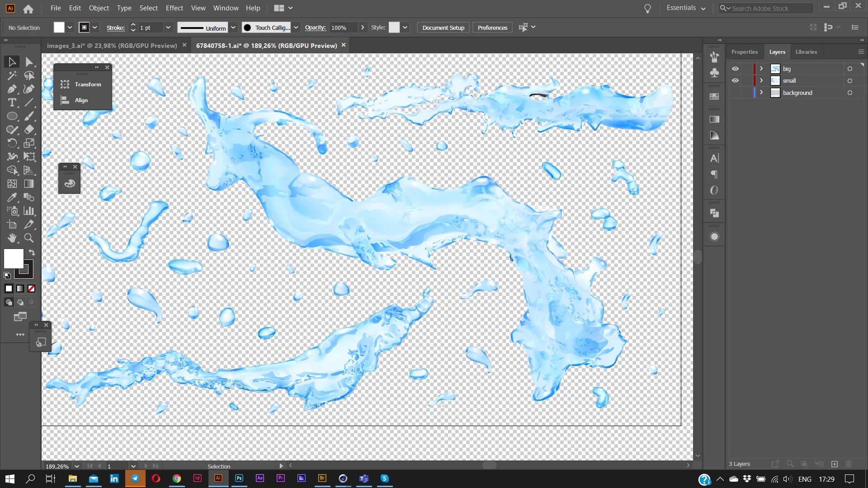Image resolution: width=868 pixels, height=488 pixels.
Task: Switch to the images_3.ai document tab
Action: tap(112, 46)
